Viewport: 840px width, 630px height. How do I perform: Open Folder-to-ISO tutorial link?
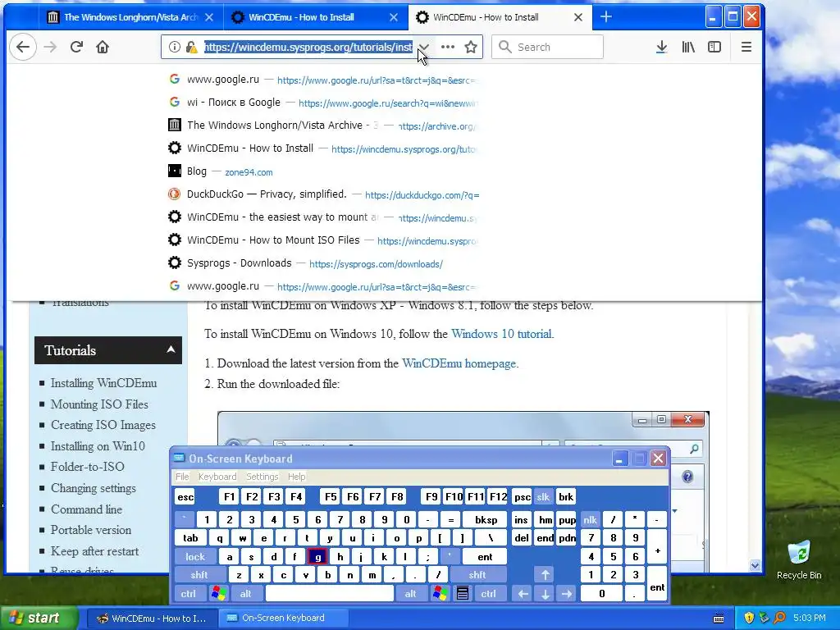[x=87, y=467]
